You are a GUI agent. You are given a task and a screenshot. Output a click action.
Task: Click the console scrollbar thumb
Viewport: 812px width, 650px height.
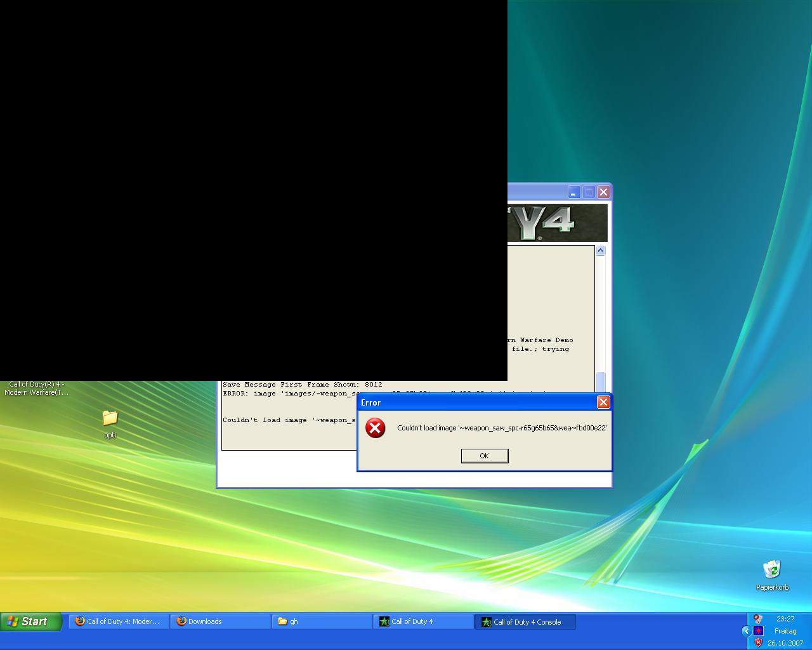click(600, 381)
